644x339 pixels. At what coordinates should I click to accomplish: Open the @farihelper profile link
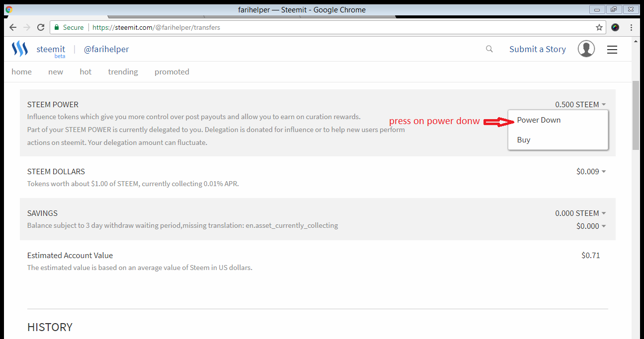tap(106, 49)
